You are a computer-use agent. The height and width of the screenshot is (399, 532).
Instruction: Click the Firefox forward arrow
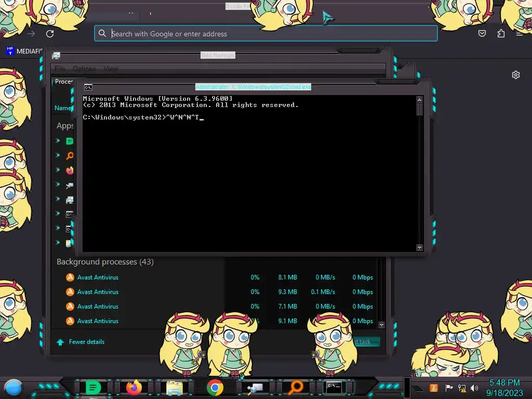coord(31,34)
